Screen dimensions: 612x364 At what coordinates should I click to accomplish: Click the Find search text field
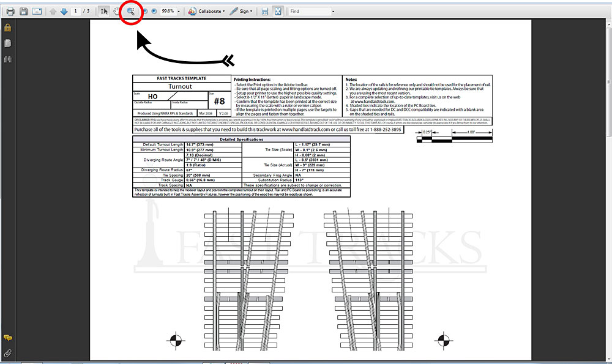tap(309, 12)
